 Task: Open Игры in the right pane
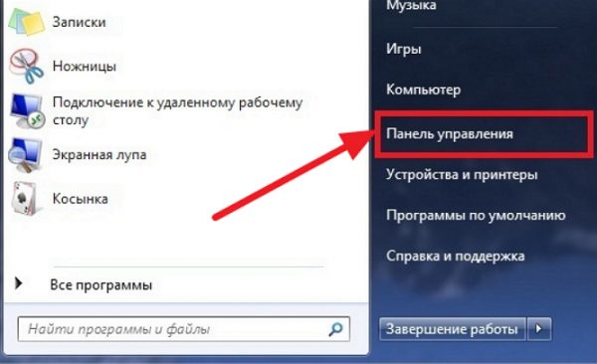pos(404,49)
